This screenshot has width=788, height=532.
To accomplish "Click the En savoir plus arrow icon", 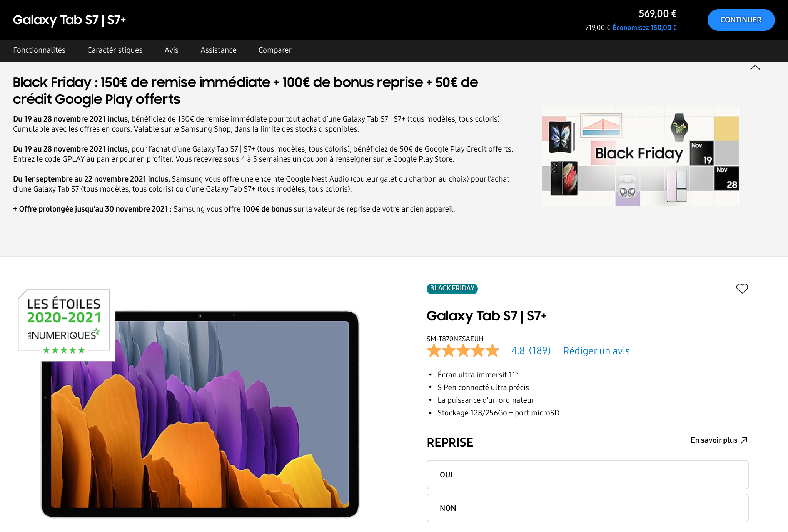I will 744,440.
